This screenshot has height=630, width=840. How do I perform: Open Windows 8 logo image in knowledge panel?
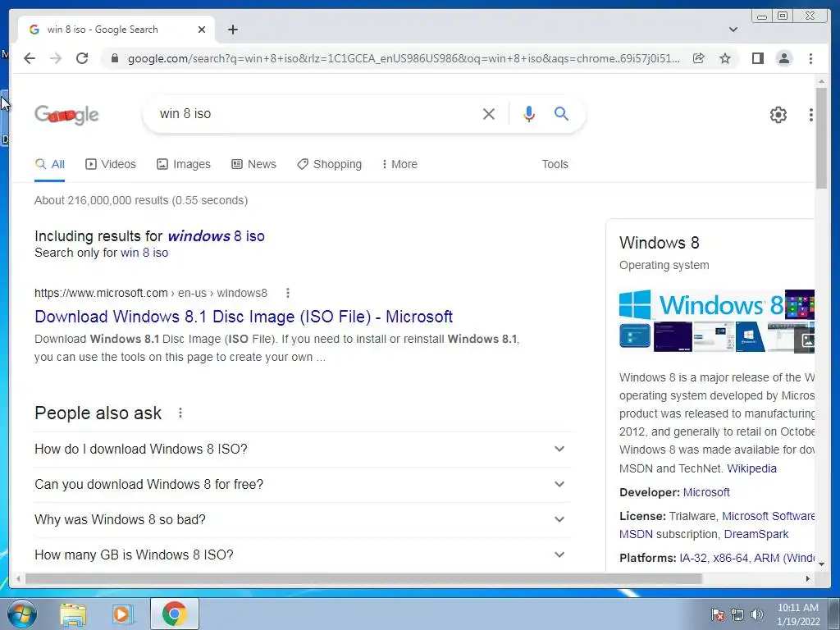tap(701, 305)
